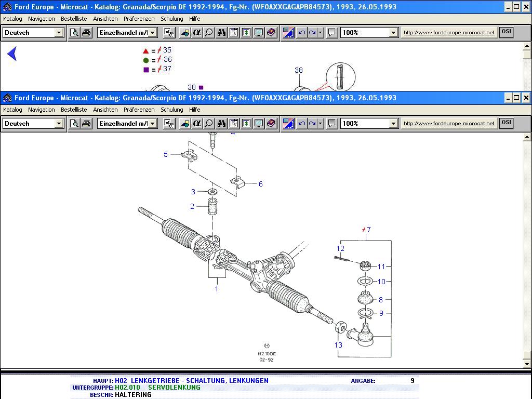Click 'H02 LENKGETRIEBE - SCHALTUNG, LENKUNGEN' text

pyautogui.click(x=192, y=381)
